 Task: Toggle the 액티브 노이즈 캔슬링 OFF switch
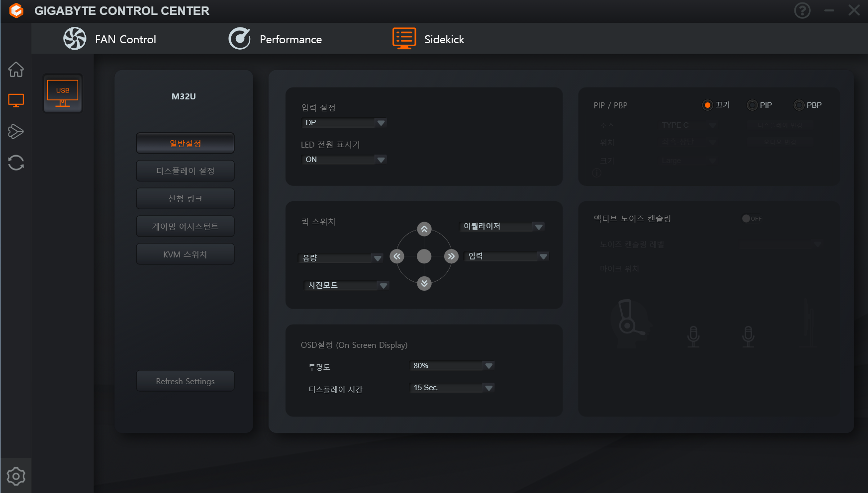752,219
